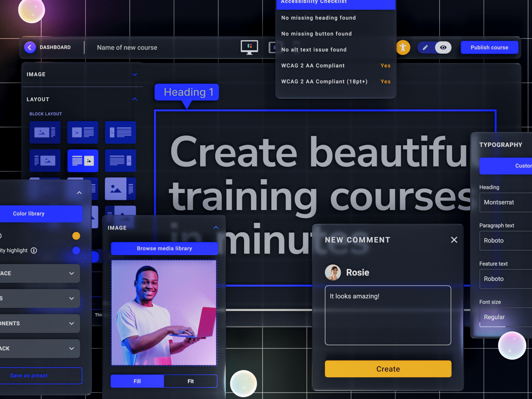Switch to eye preview mode
Viewport: 532px width, 399px height.
443,47
